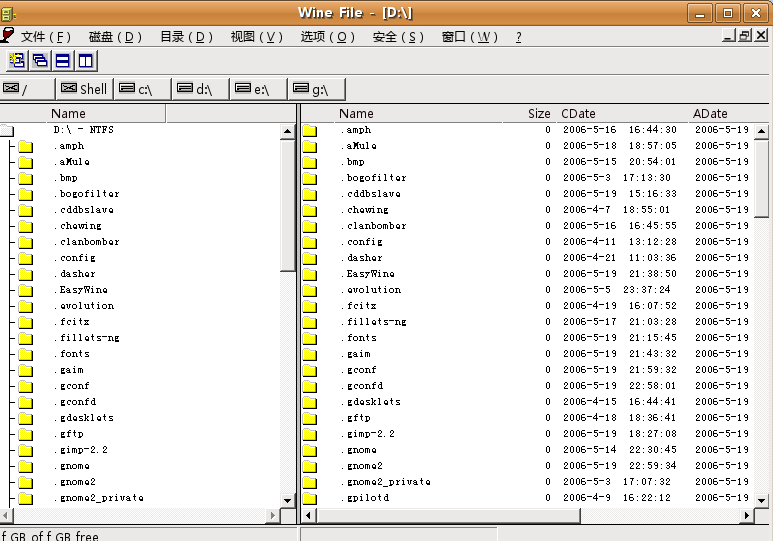Switch to the c:\ drive

pyautogui.click(x=143, y=89)
